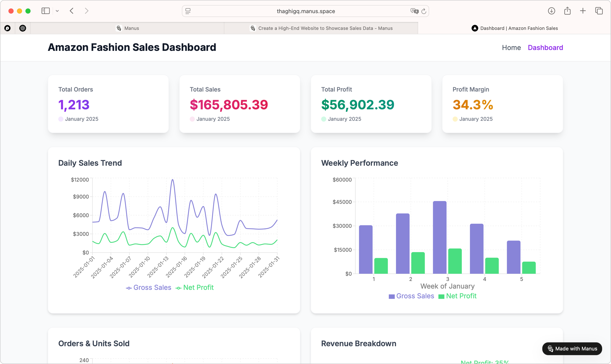The image size is (611, 364).
Task: Click week 5 Gross Sales bar
Action: pos(514,257)
